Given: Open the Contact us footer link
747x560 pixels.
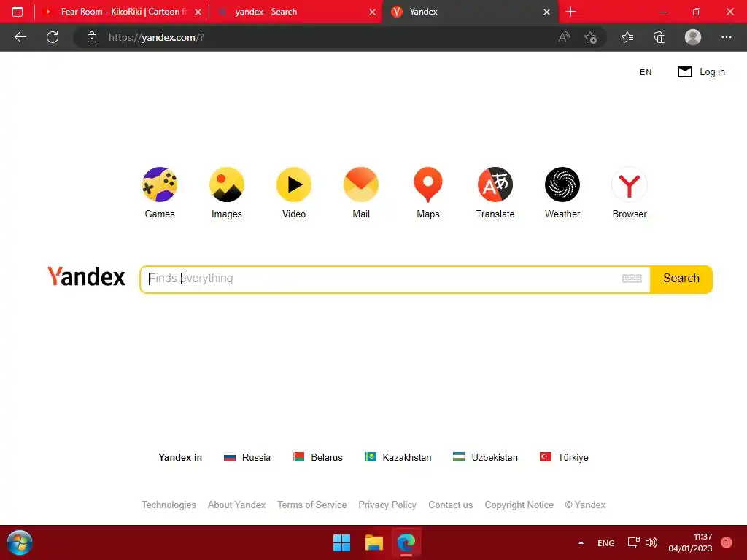Looking at the screenshot, I should [x=450, y=505].
